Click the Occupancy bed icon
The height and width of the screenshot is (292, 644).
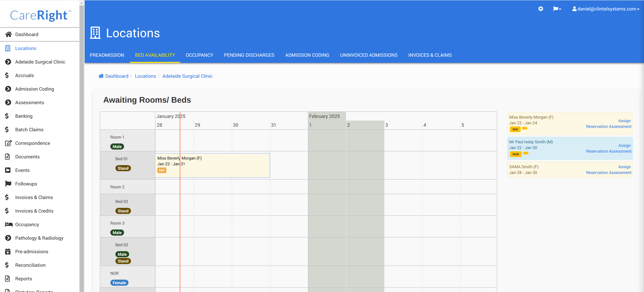click(x=9, y=224)
